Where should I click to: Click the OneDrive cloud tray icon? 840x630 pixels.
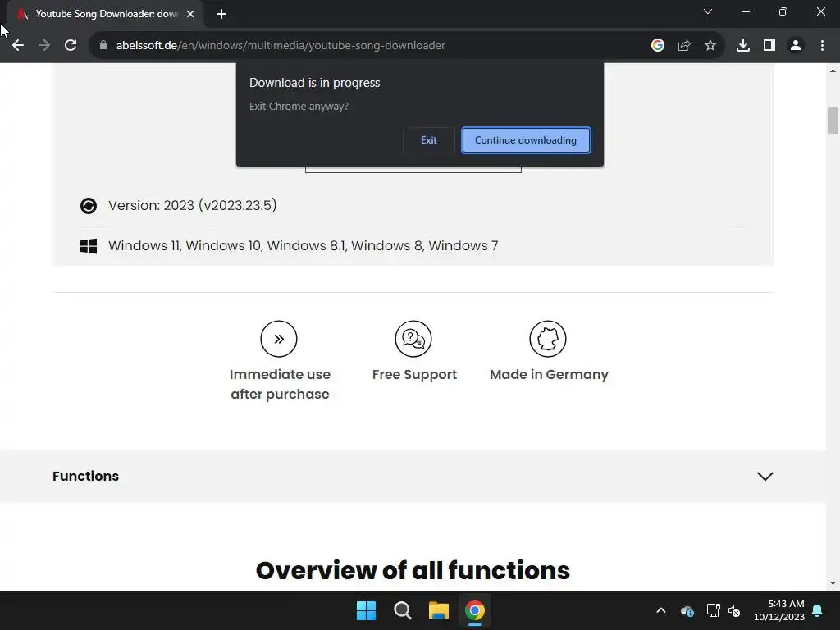[x=687, y=610]
